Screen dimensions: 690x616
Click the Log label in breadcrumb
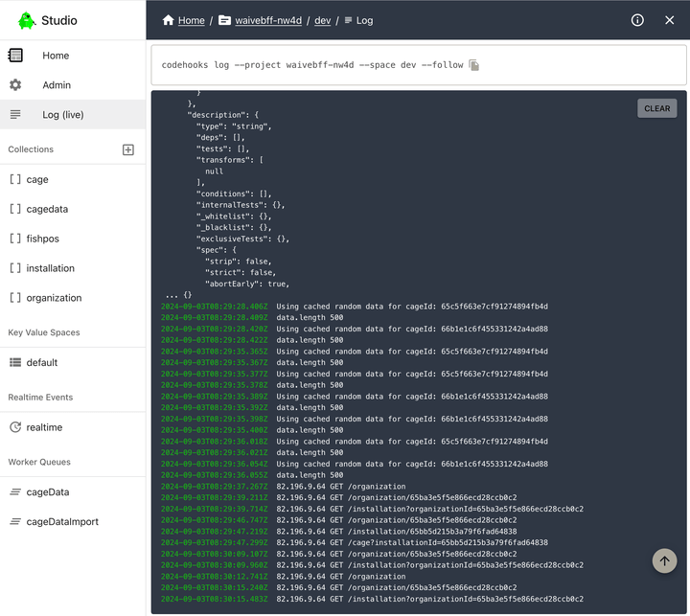(x=364, y=20)
